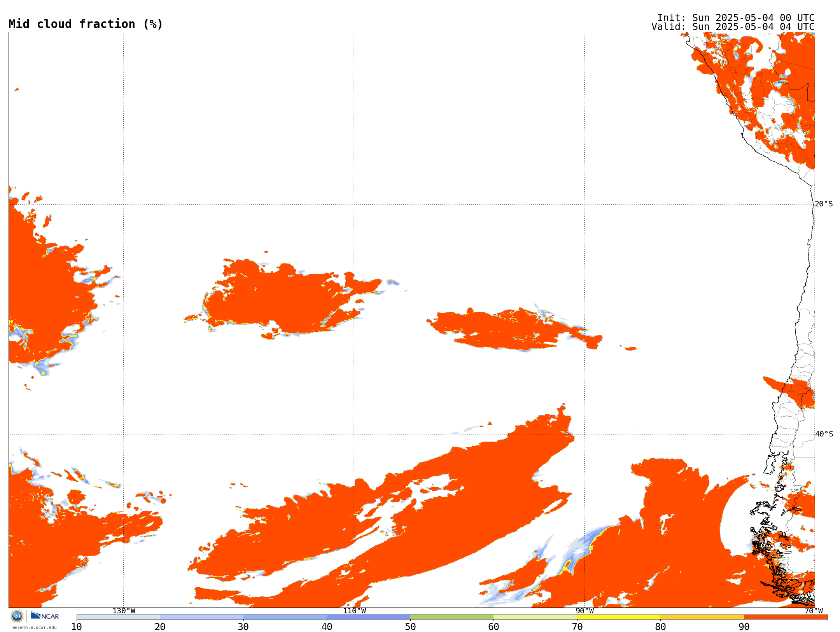Screen dimensions: 840x632
Task: Open the ensemble.ucar.edu link text
Action: pyautogui.click(x=35, y=627)
